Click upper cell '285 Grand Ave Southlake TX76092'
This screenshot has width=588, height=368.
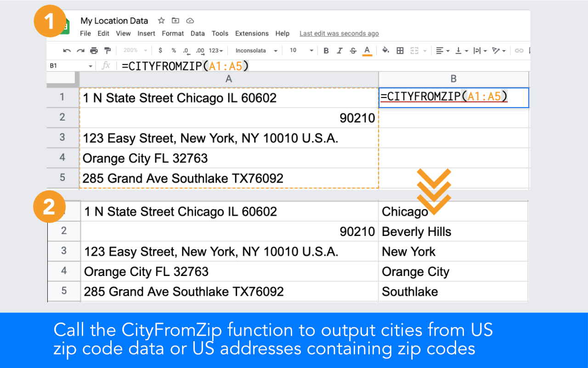coord(229,178)
